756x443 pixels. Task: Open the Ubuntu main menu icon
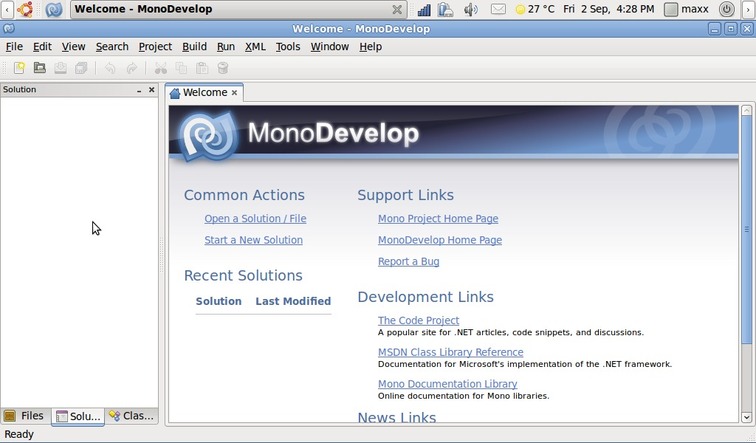[x=25, y=9]
